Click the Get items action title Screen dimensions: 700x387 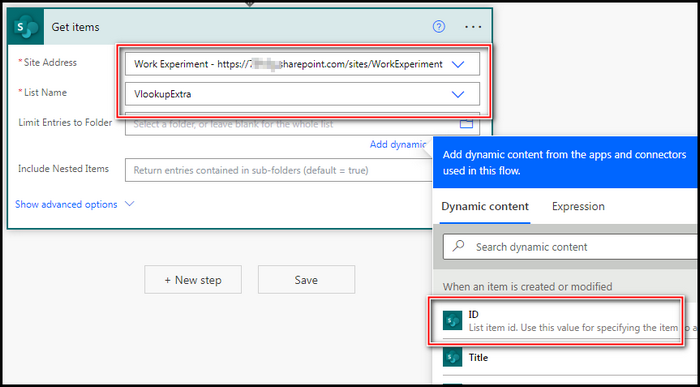click(75, 27)
